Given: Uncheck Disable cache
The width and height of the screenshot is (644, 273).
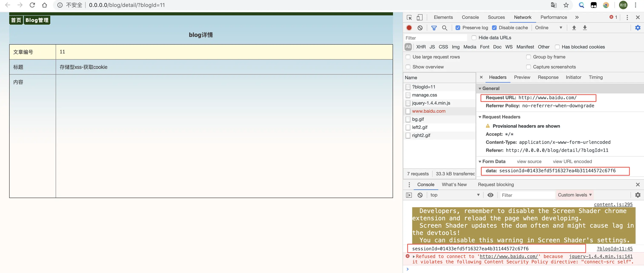Looking at the screenshot, I should [494, 28].
